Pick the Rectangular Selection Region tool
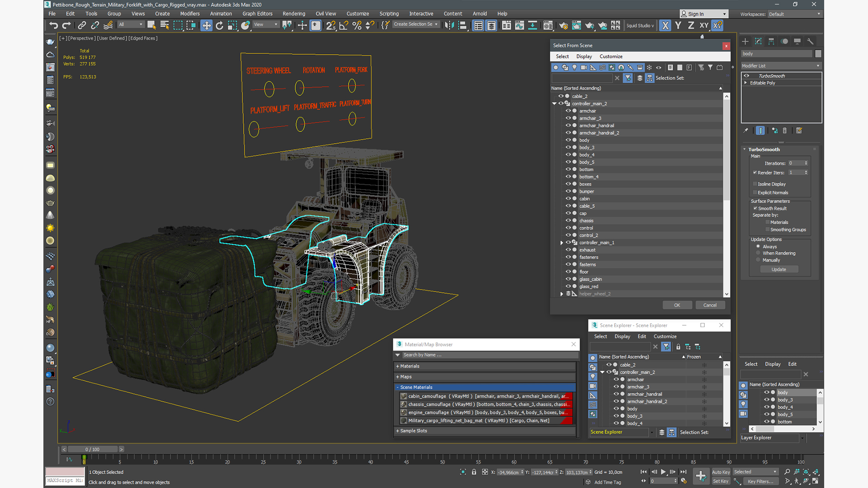 click(178, 25)
